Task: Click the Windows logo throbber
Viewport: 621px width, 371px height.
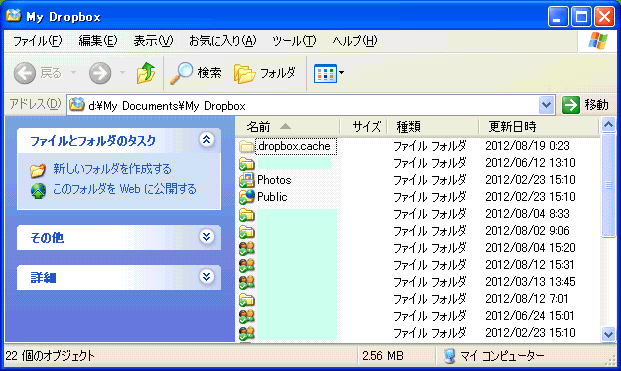Action: 598,41
